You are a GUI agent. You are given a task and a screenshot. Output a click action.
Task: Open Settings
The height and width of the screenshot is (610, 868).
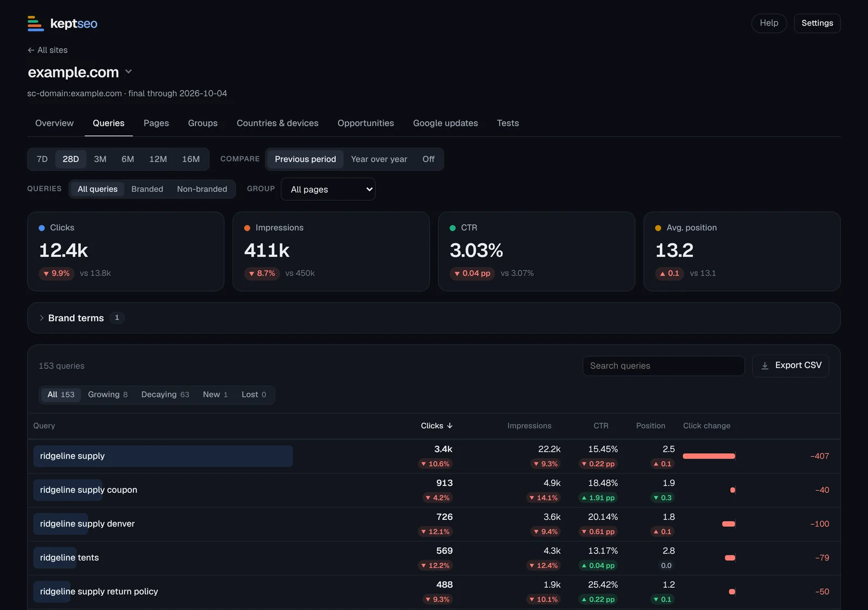click(817, 23)
